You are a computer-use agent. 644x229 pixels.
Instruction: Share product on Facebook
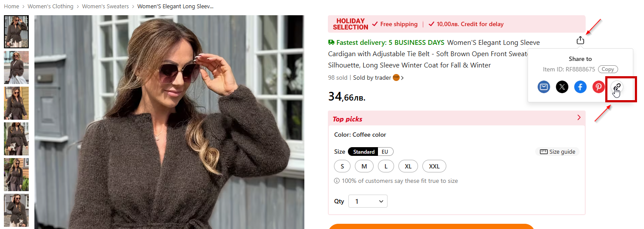[x=580, y=87]
